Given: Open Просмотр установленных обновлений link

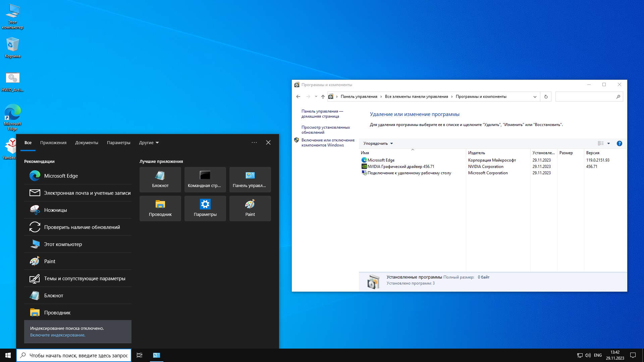Looking at the screenshot, I should [325, 130].
